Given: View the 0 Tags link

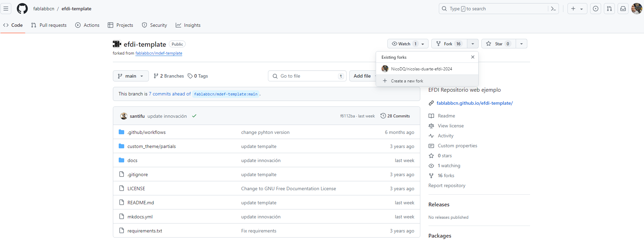Looking at the screenshot, I should (198, 76).
